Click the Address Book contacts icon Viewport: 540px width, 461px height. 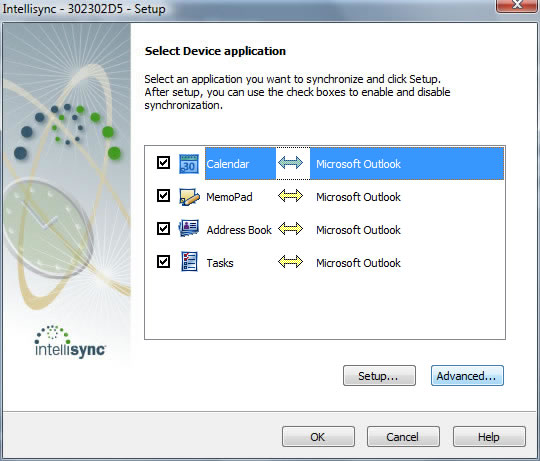tap(189, 229)
